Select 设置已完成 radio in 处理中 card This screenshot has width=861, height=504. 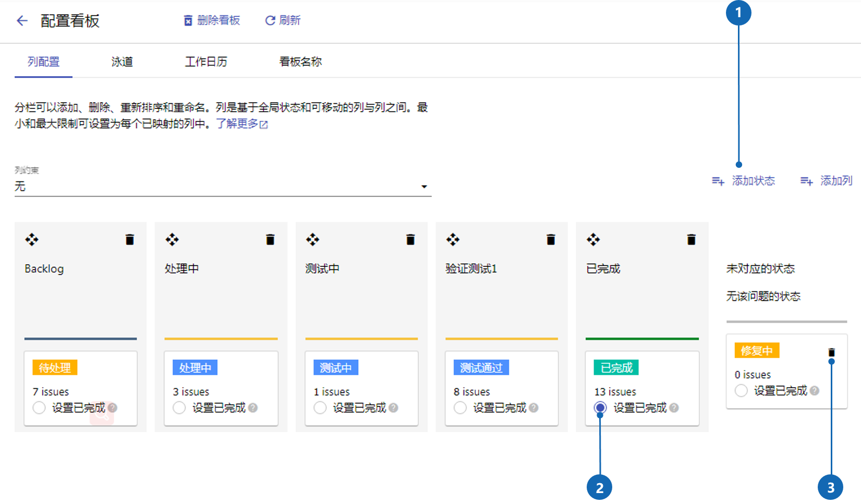click(179, 408)
